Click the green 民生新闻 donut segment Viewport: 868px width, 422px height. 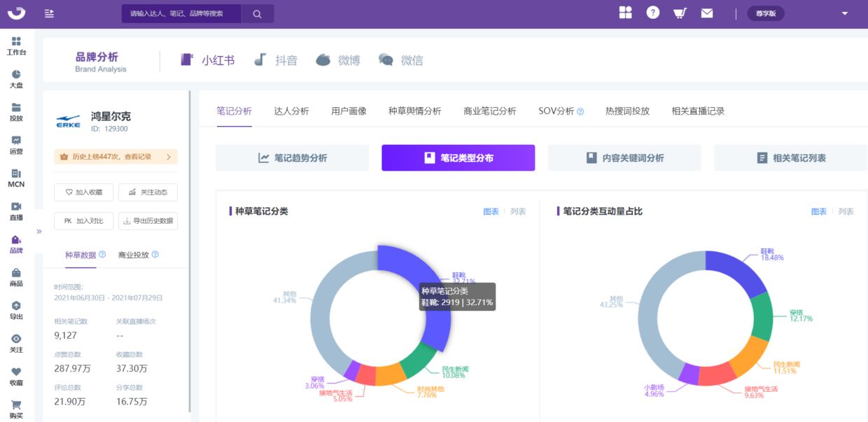(419, 360)
